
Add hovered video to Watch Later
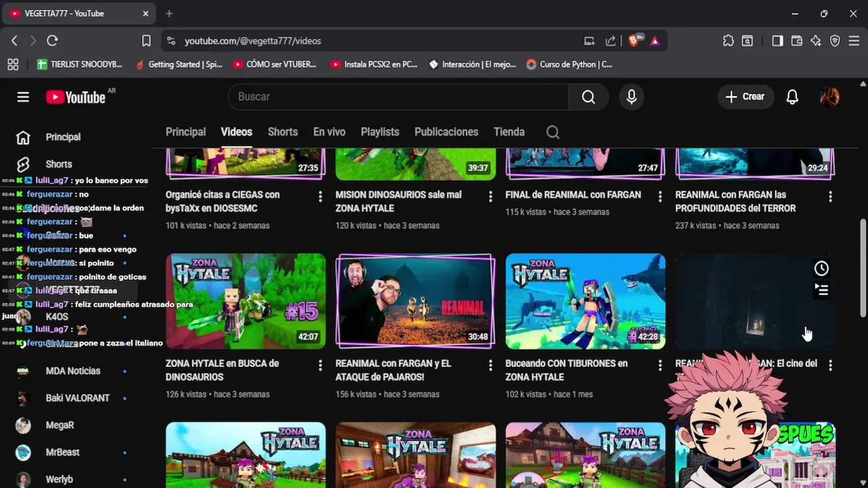click(x=821, y=268)
